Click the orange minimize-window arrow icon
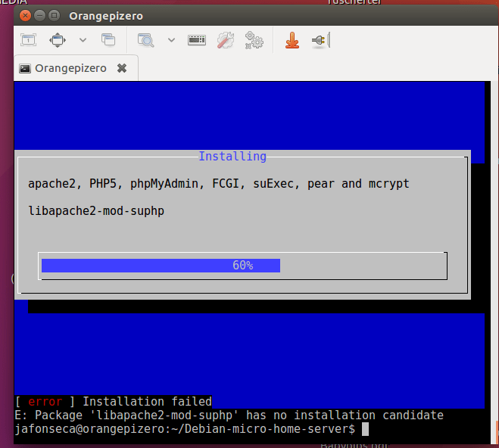 pos(292,40)
